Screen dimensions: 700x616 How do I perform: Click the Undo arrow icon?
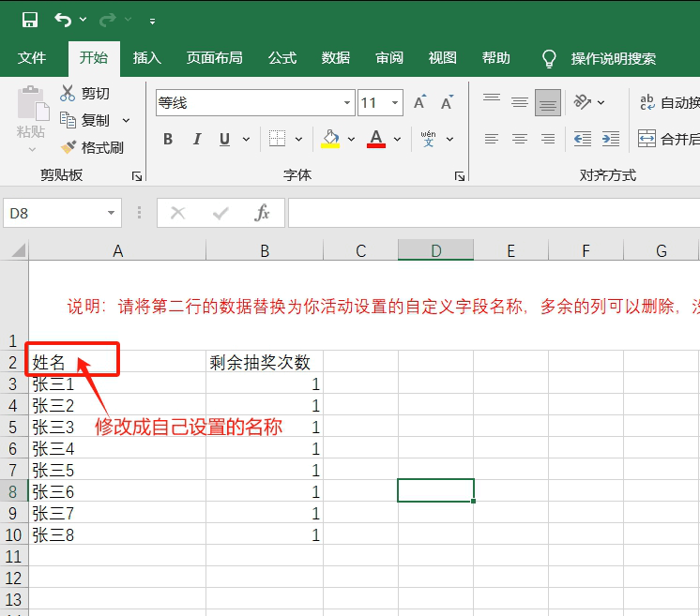tap(63, 20)
